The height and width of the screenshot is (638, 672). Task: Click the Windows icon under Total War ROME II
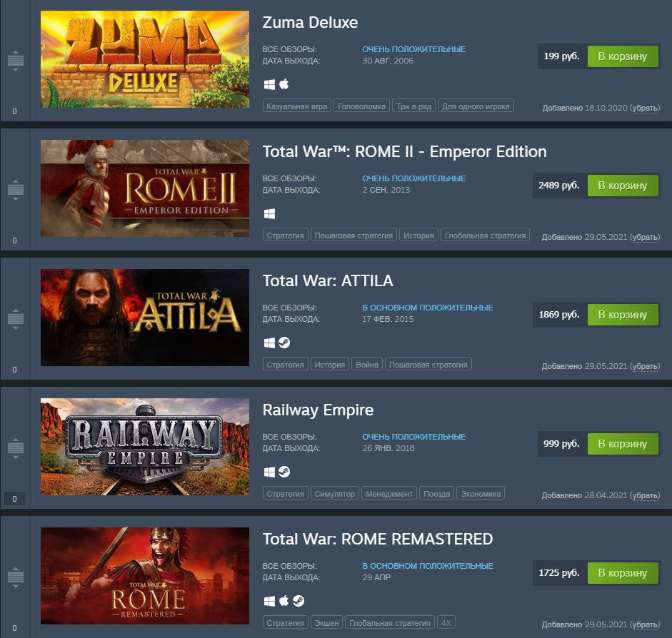pyautogui.click(x=269, y=213)
